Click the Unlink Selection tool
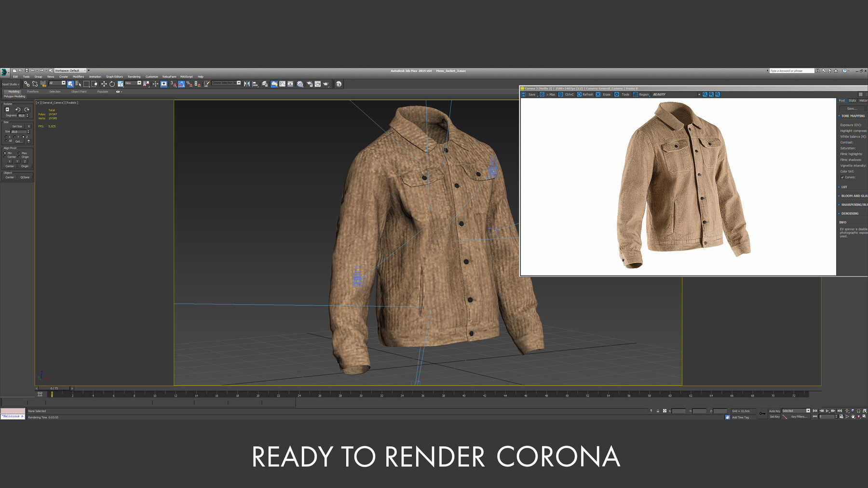The height and width of the screenshot is (488, 868). coord(35,84)
